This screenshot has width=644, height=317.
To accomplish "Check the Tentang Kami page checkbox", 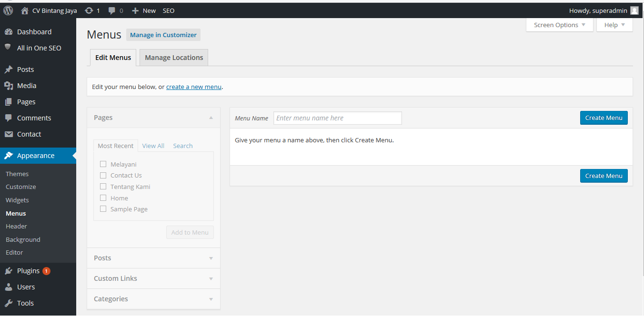I will pyautogui.click(x=103, y=187).
